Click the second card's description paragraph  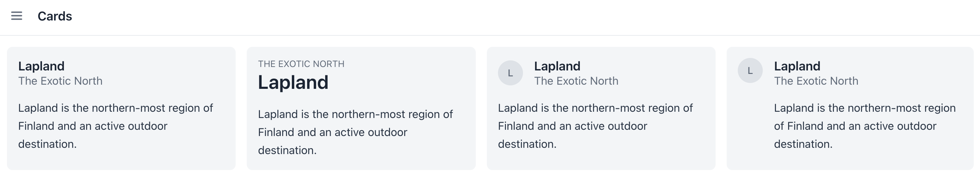355,132
